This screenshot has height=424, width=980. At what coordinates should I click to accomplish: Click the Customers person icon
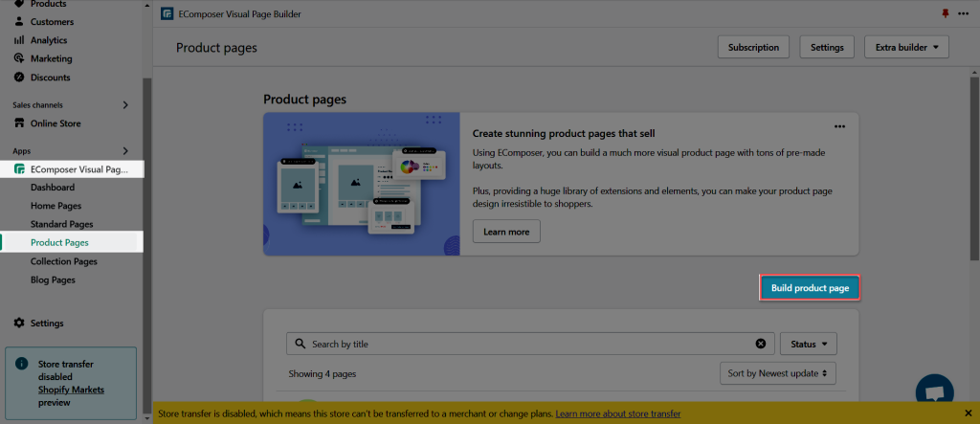pos(19,22)
